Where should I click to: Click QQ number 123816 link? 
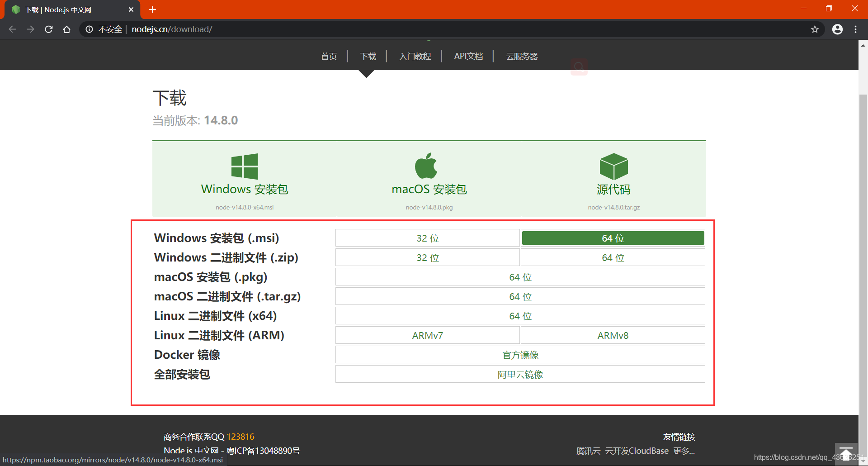click(241, 437)
